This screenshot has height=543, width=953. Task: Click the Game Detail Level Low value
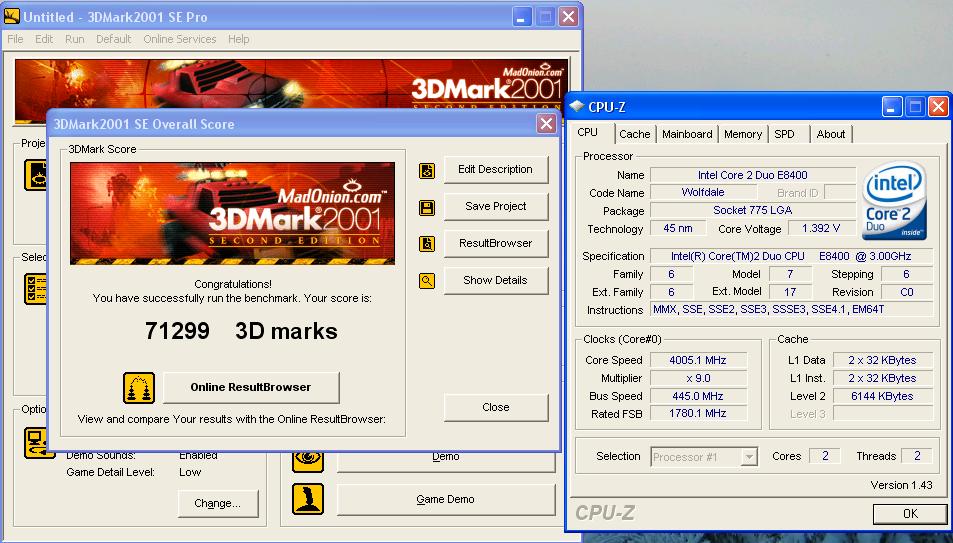click(x=190, y=472)
